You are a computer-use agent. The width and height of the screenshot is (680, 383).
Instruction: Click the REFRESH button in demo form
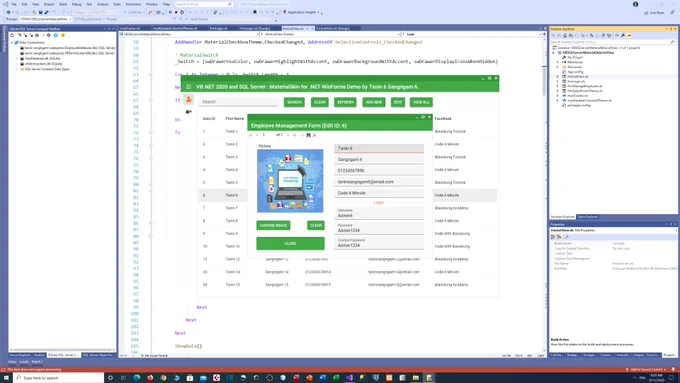pos(345,102)
